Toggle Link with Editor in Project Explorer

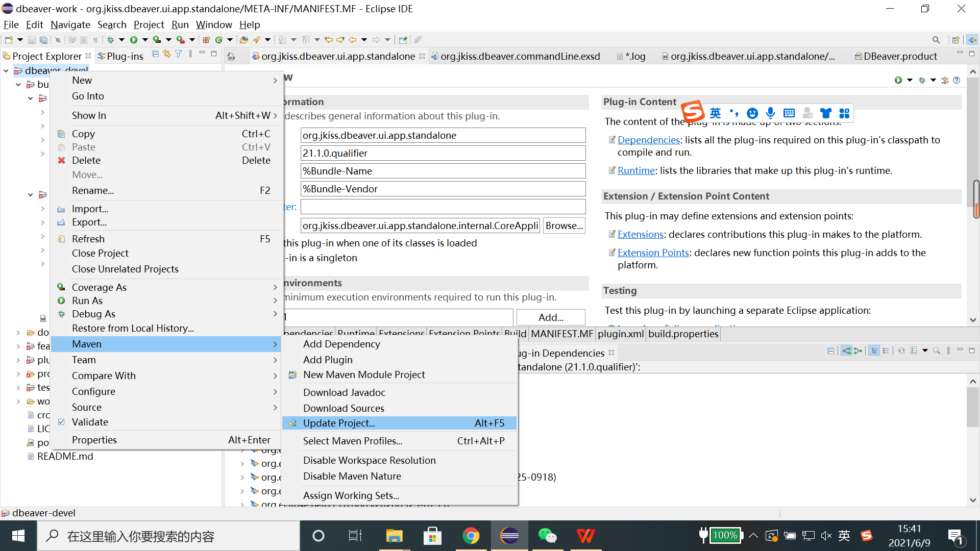[166, 54]
